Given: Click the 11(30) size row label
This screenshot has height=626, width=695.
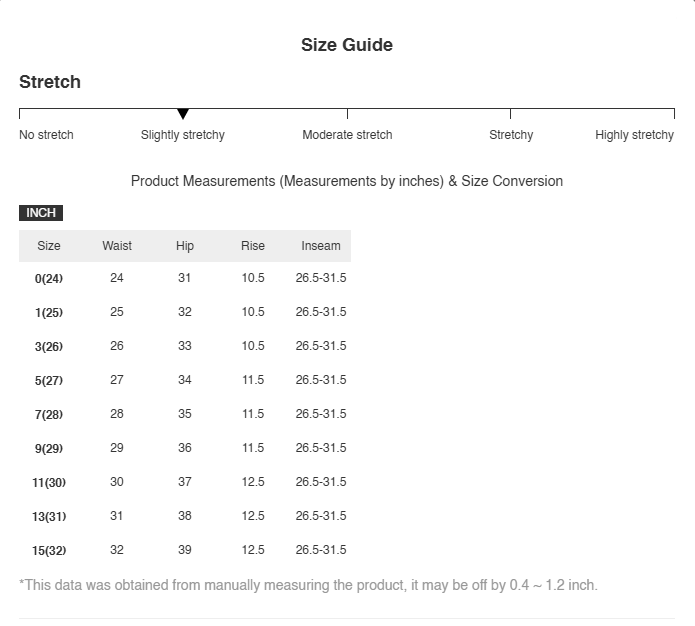Looking at the screenshot, I should click(49, 482).
